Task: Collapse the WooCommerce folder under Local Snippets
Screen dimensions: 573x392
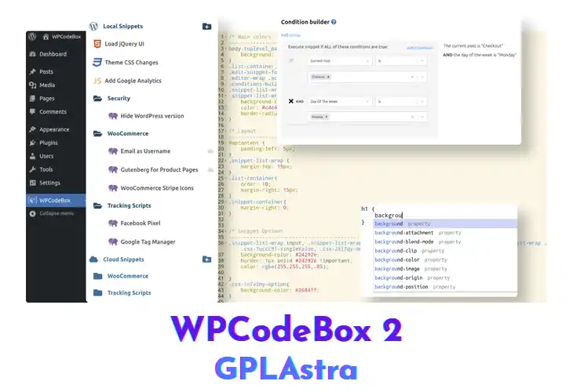Action: [x=97, y=133]
